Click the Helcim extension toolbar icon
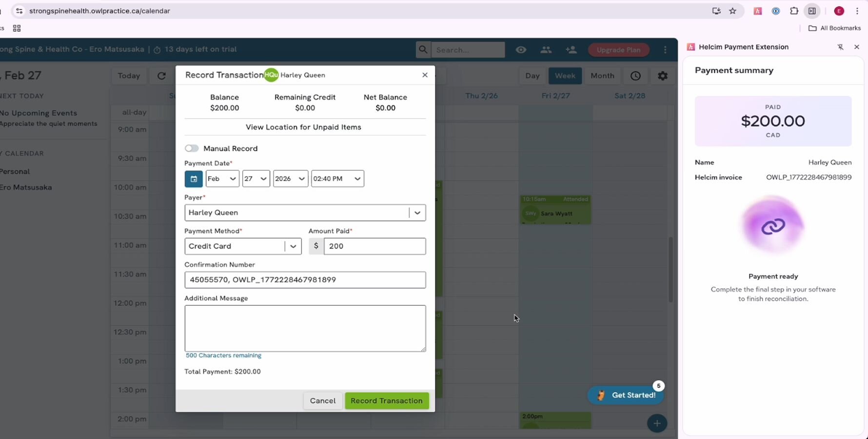The width and height of the screenshot is (868, 439). click(x=757, y=11)
